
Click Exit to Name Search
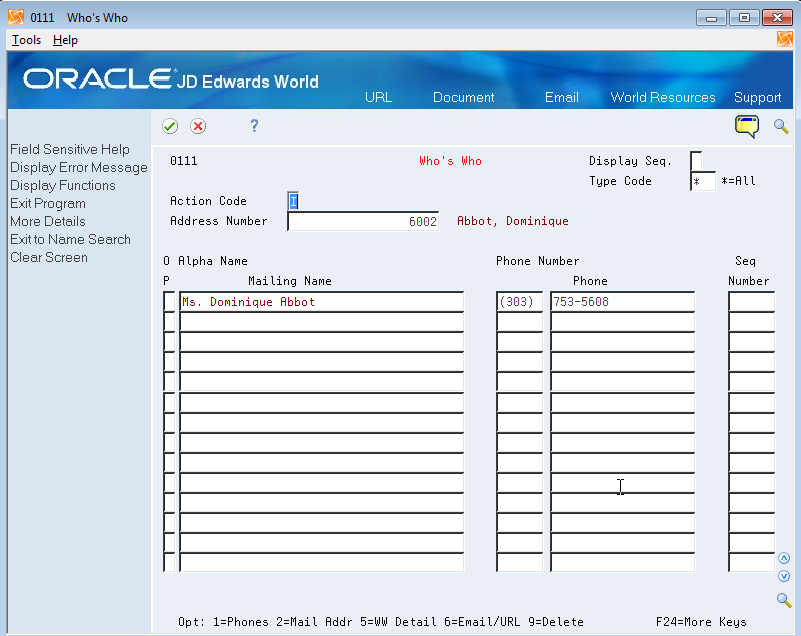(x=70, y=239)
